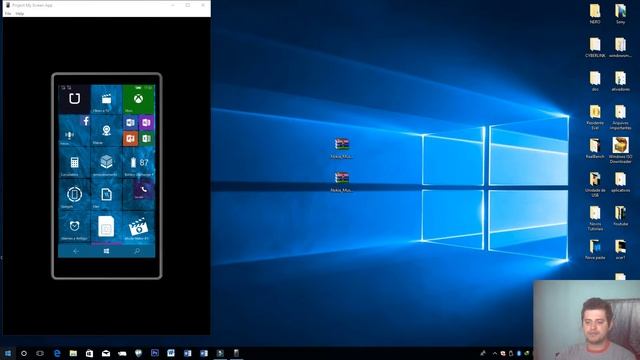
Task: Select the Arquivos importantes folder
Action: tap(620, 117)
